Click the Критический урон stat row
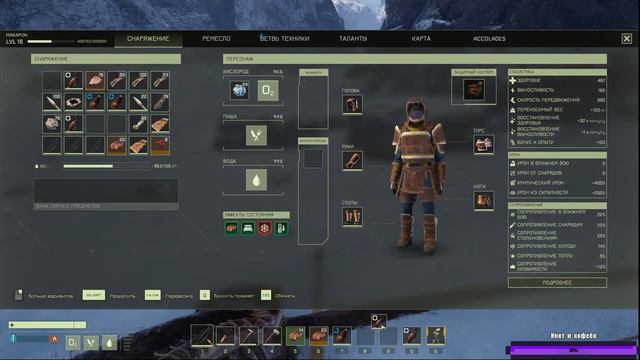 tap(557, 183)
